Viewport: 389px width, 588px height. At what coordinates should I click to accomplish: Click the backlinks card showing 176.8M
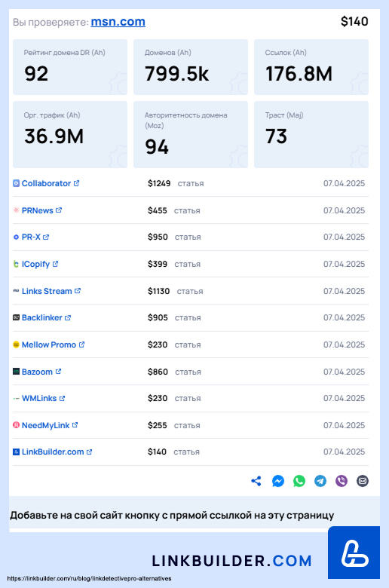311,67
